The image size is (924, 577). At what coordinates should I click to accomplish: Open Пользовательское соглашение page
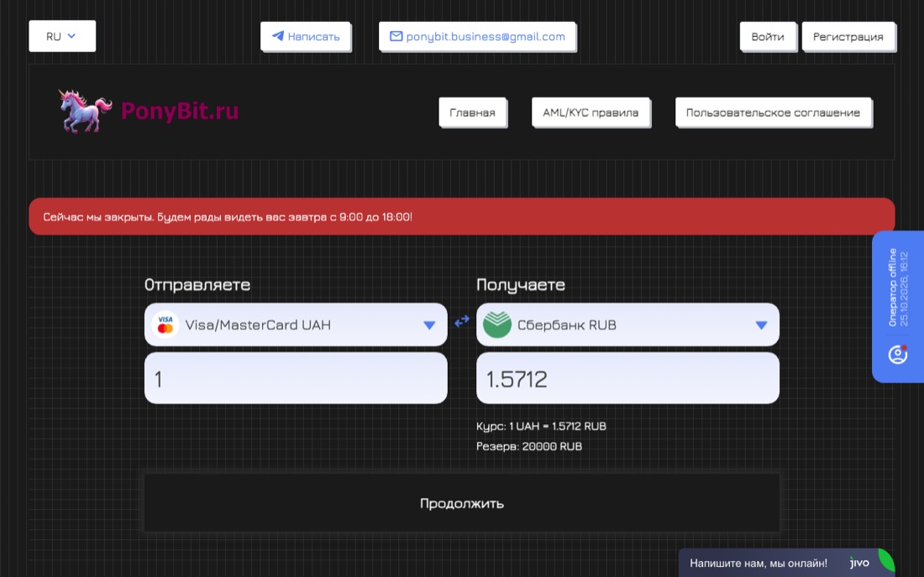tap(773, 112)
